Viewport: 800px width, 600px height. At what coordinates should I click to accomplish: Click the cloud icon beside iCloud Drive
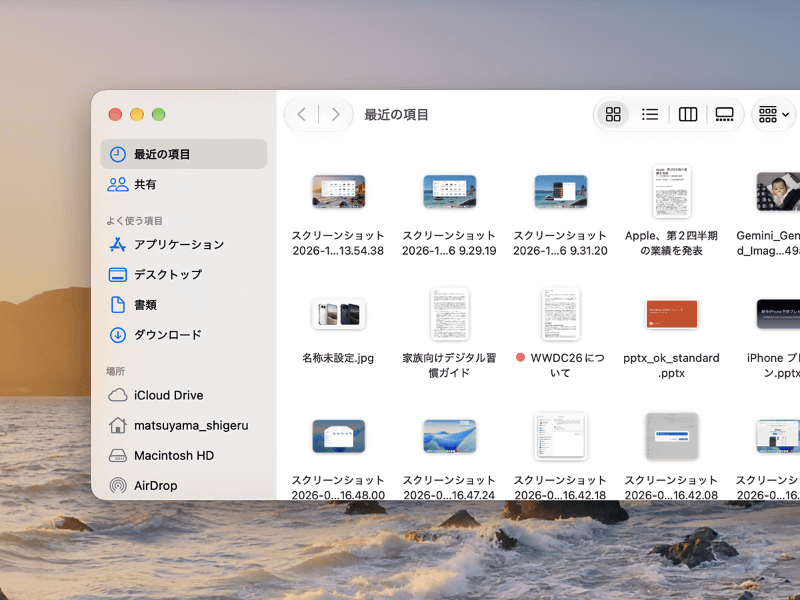(118, 395)
